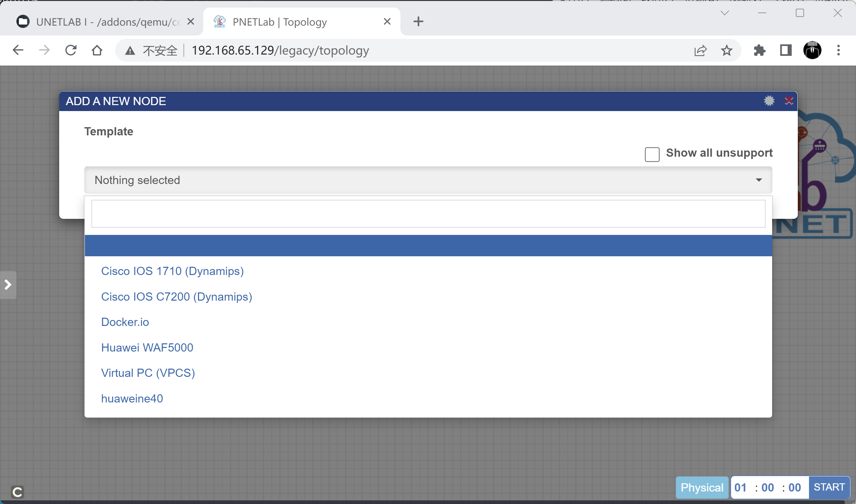Open a new browser tab

tap(418, 21)
